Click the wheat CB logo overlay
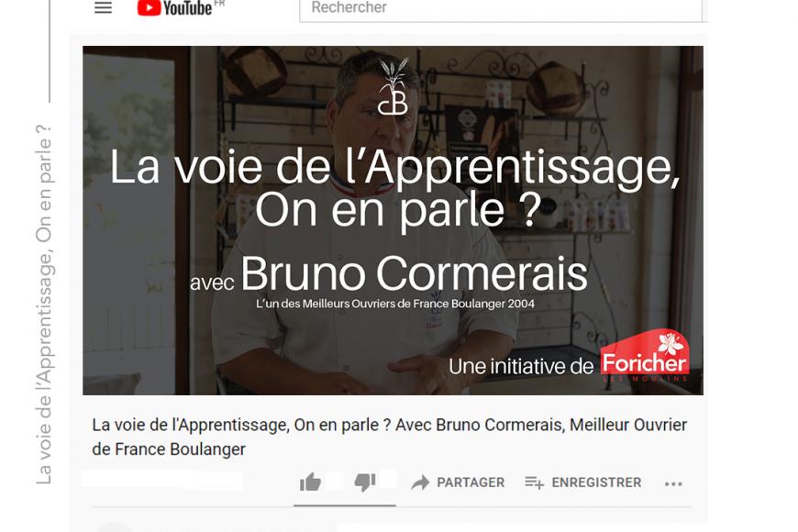The image size is (798, 532). (x=393, y=86)
